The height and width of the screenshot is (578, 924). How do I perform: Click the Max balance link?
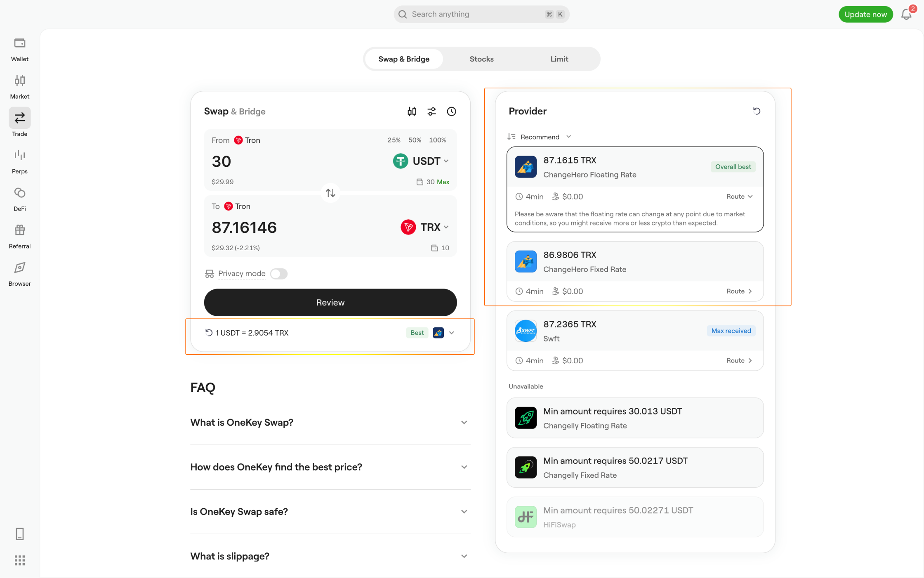click(443, 182)
